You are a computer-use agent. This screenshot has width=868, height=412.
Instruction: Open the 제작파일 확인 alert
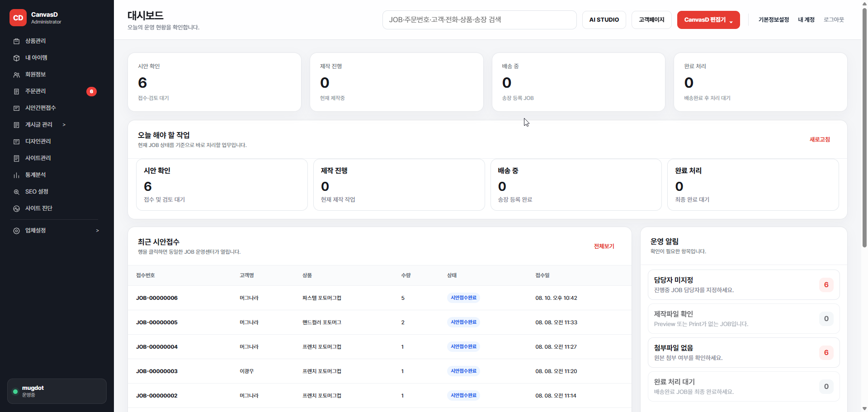[744, 319]
